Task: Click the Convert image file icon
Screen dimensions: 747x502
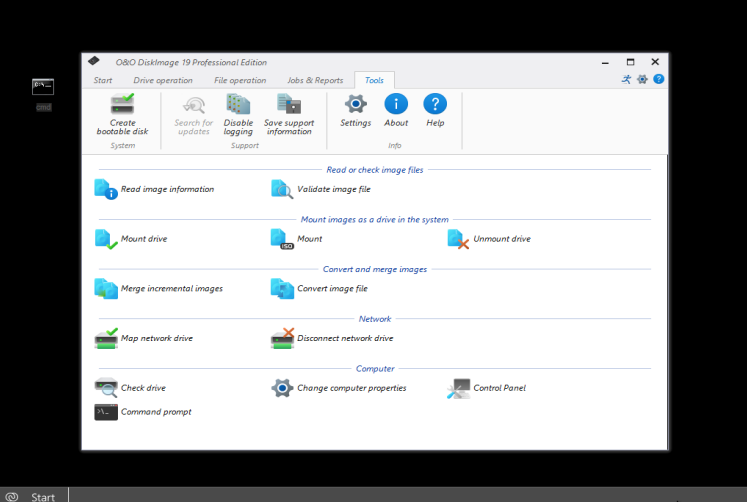Action: point(282,289)
